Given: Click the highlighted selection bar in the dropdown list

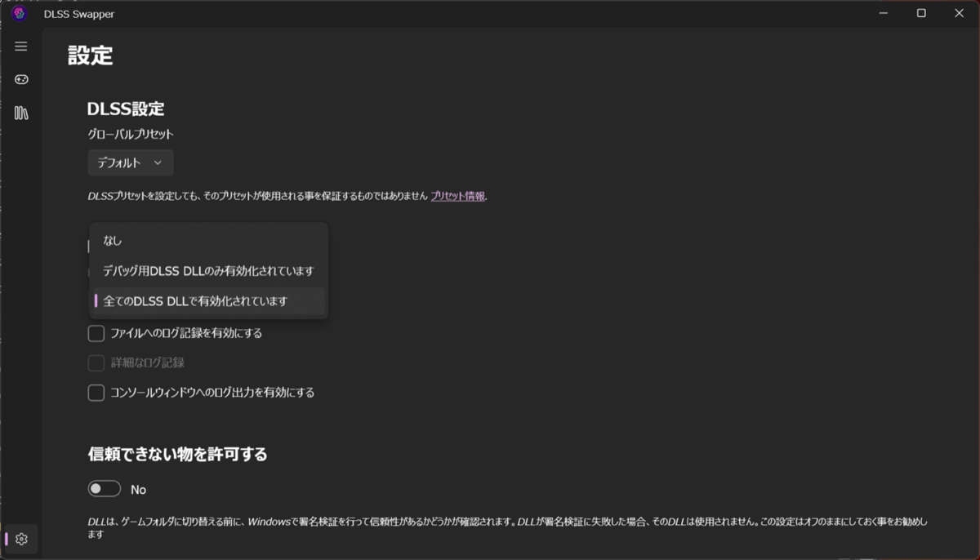Looking at the screenshot, I should (x=96, y=301).
